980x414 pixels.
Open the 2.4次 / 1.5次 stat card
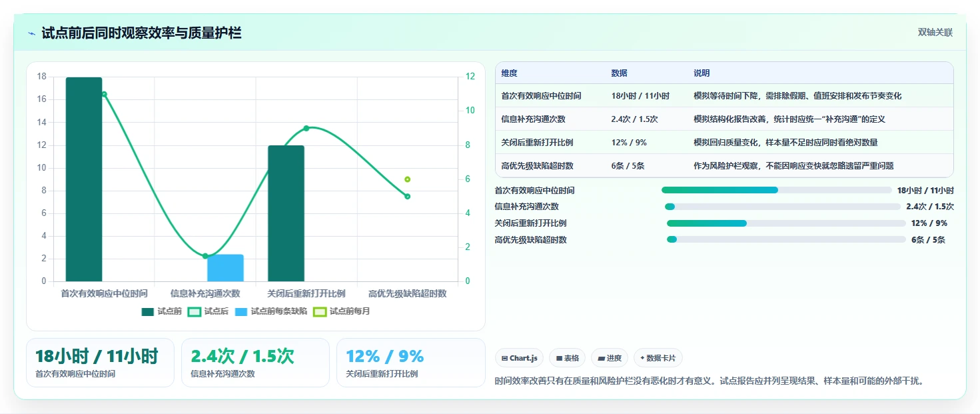(x=255, y=363)
